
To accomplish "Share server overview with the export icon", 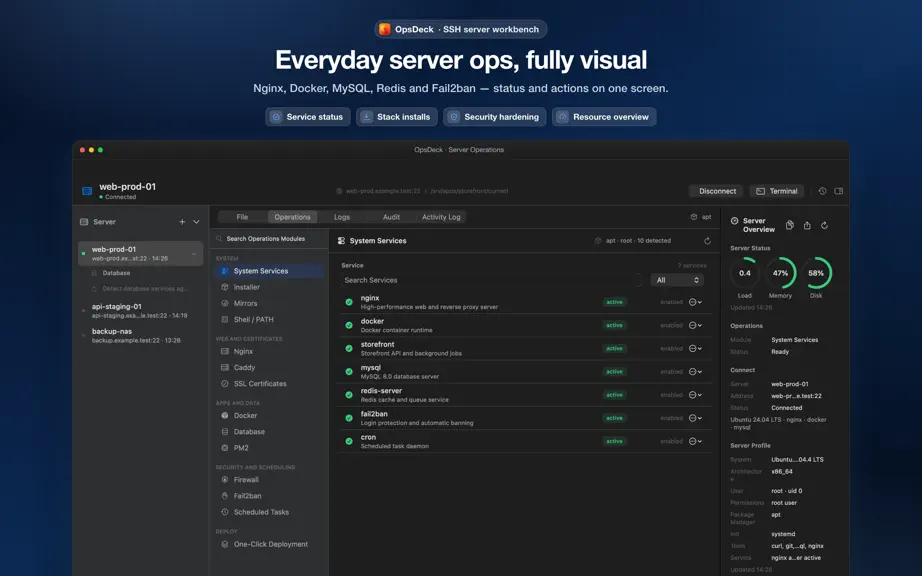I will coord(807,225).
